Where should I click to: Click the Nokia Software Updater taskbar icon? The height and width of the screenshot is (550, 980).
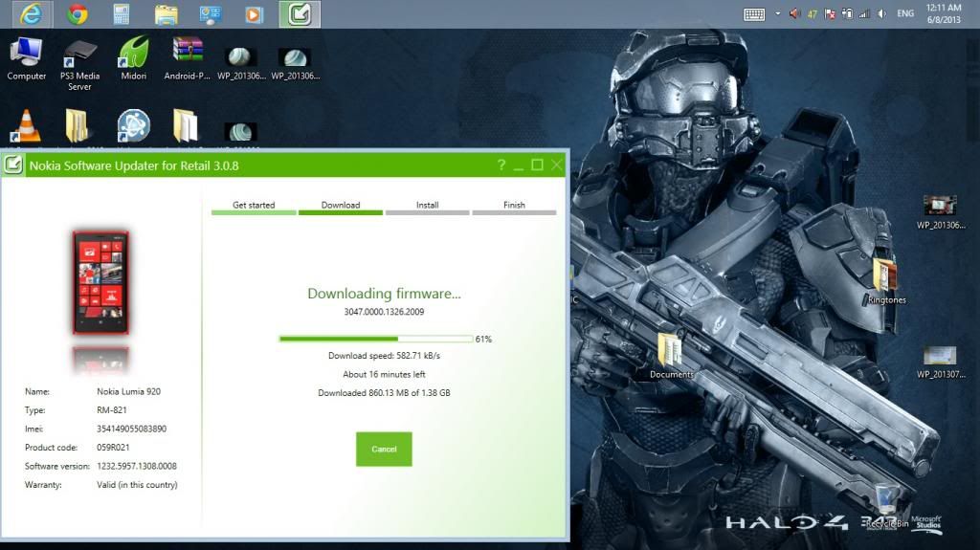[300, 14]
